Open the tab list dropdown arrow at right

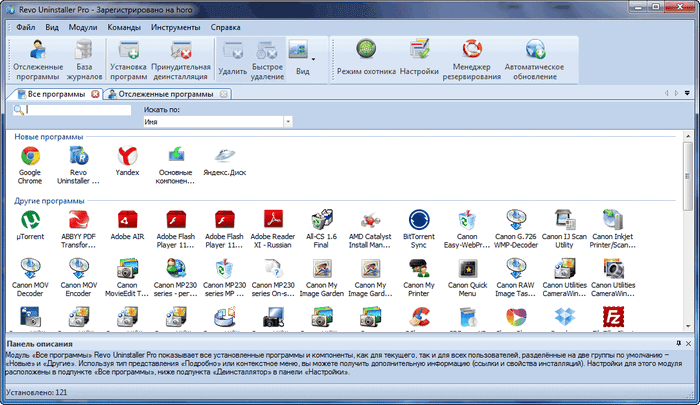(687, 93)
